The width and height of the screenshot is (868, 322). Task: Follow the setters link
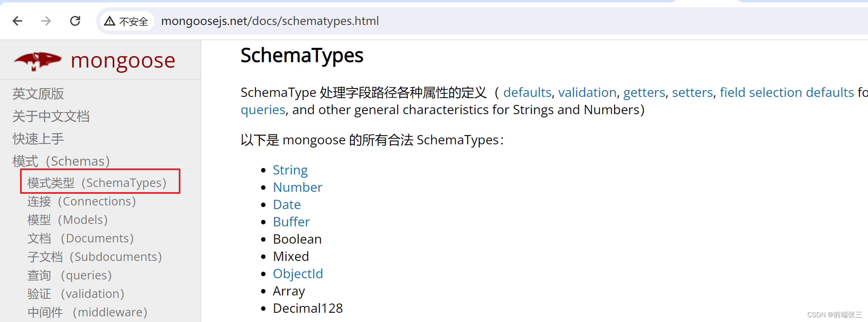click(692, 92)
